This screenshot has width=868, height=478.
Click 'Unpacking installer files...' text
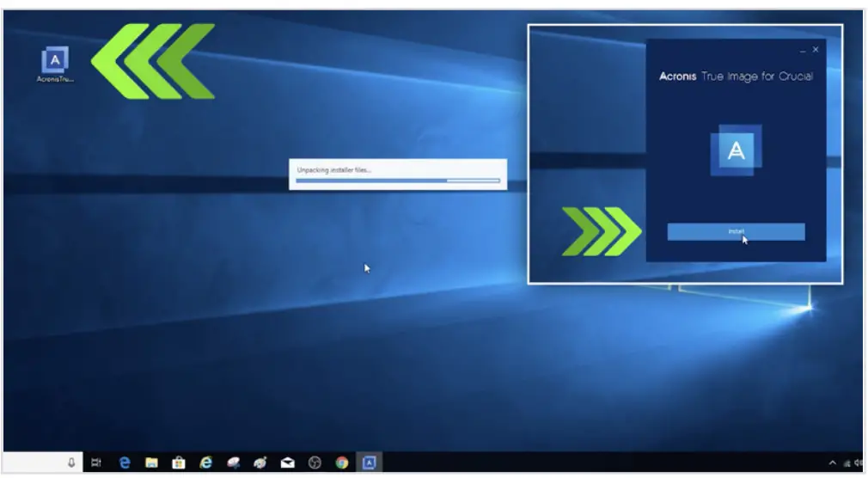coord(333,170)
